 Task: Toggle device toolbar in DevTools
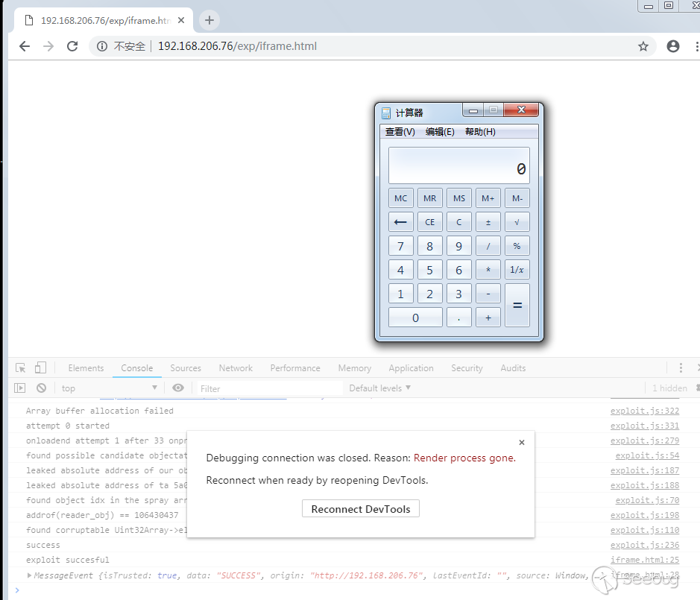click(x=40, y=368)
